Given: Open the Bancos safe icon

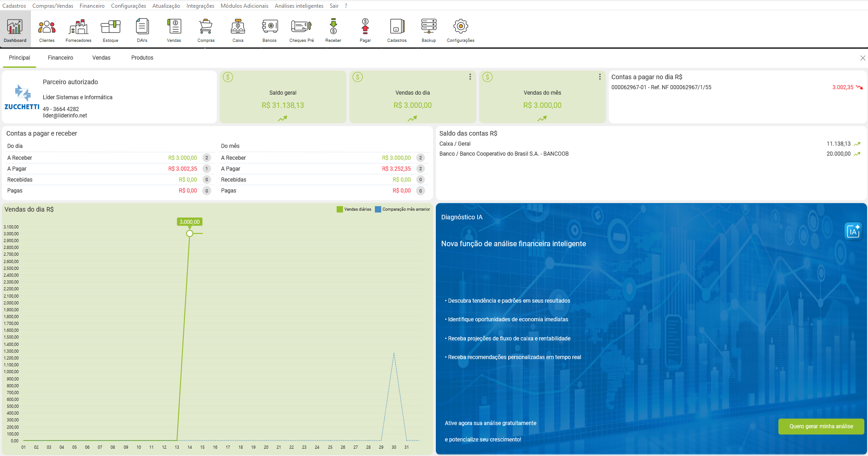Looking at the screenshot, I should tap(270, 30).
